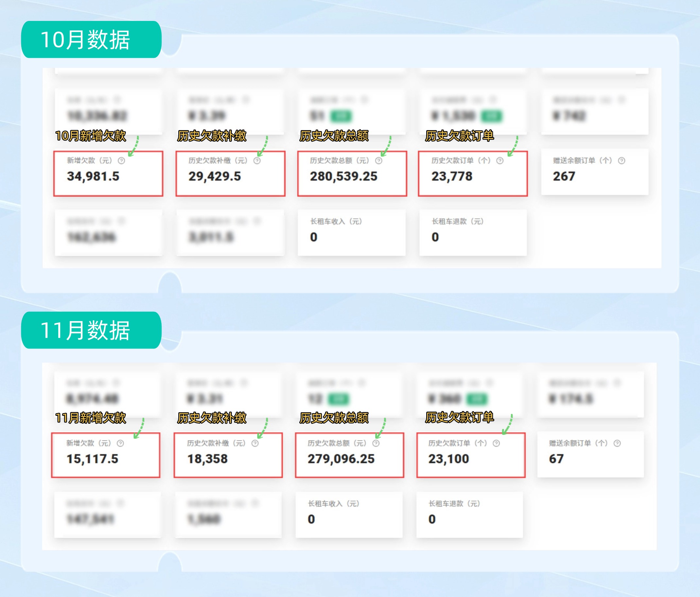700x597 pixels.
Task: Click help icon beside 新增欠款 in 11月 panel
Action: coord(120,443)
